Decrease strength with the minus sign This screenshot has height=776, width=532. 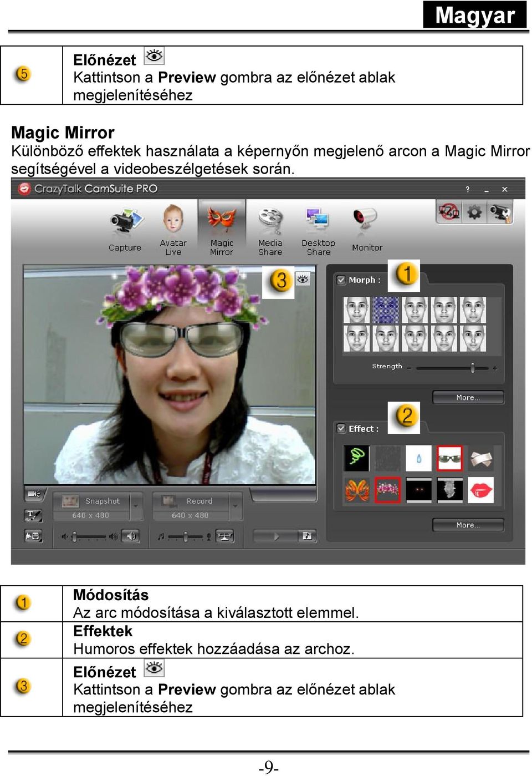[x=409, y=367]
